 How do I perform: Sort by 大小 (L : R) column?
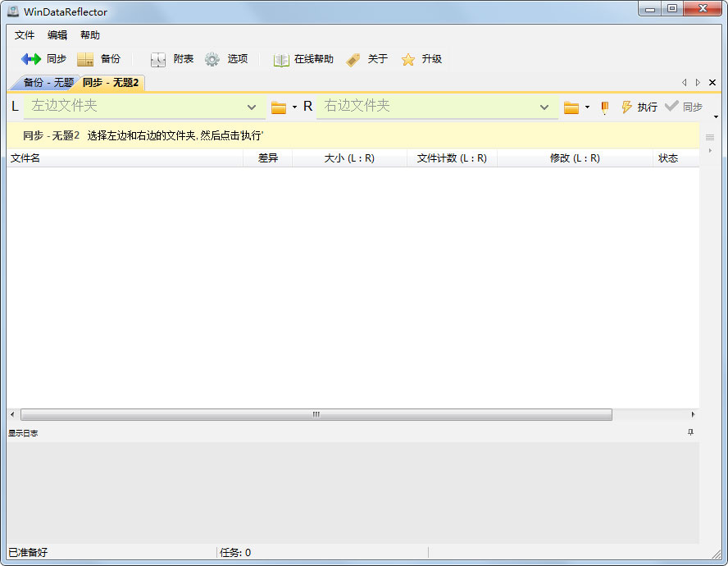(349, 158)
